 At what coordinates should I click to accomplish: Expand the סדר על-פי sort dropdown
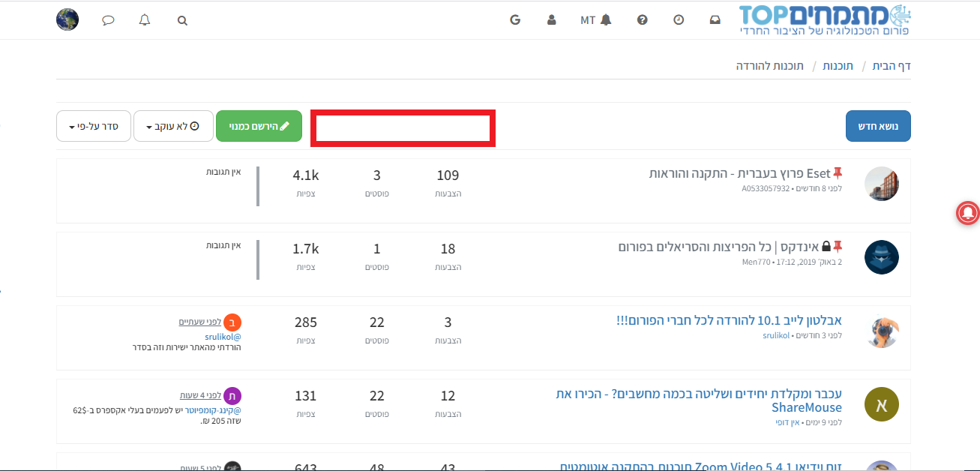pos(94,126)
